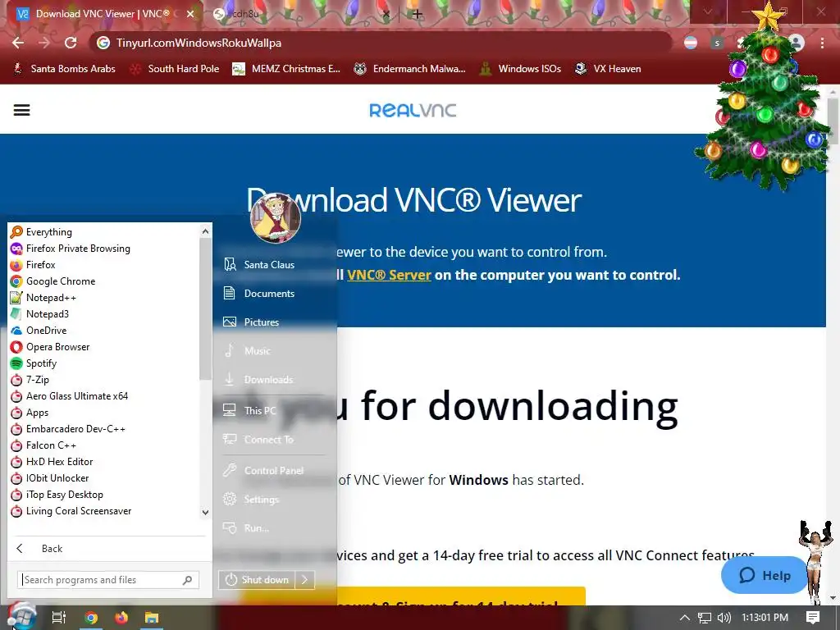Launch Google Chrome from Start menu
The image size is (840, 630).
point(53,281)
